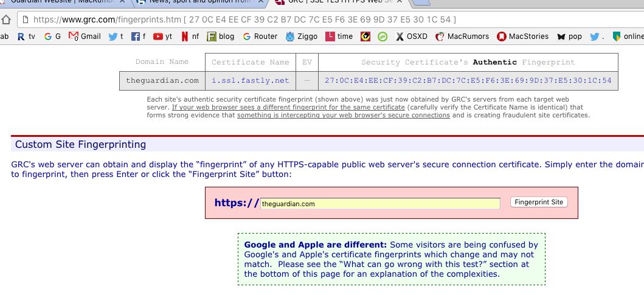Open the OSXD bookmark
Image resolution: width=644 pixels, height=295 pixels.
(x=412, y=36)
